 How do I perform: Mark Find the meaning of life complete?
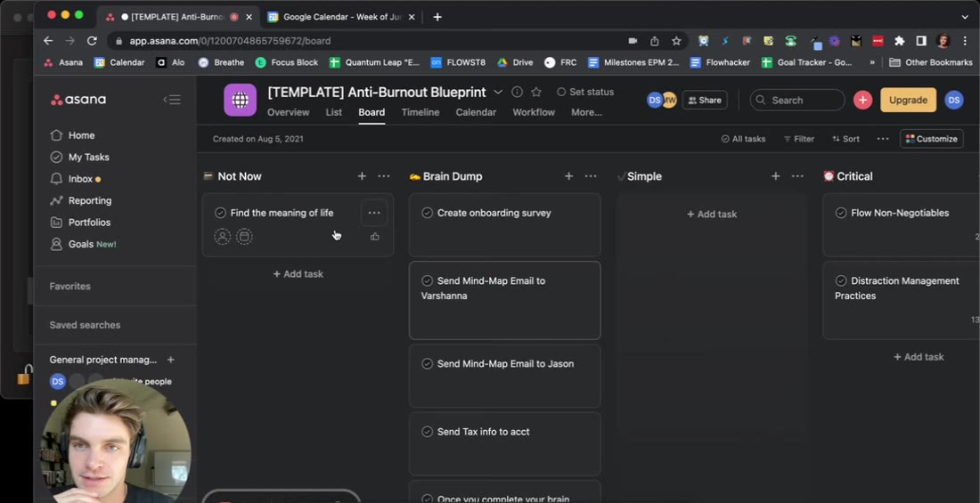click(220, 213)
